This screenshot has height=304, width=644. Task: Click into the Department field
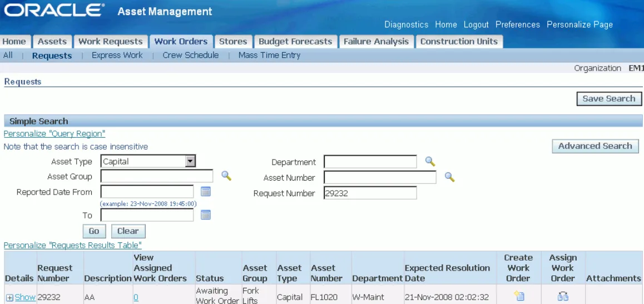(370, 162)
